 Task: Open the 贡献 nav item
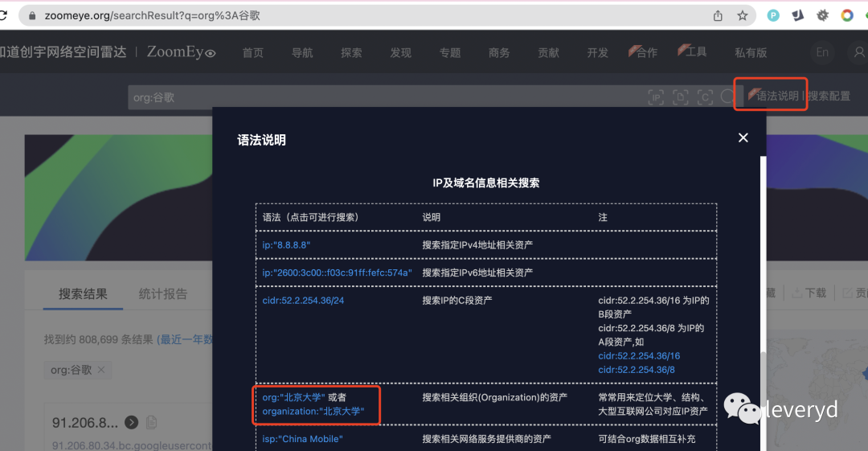coord(549,52)
